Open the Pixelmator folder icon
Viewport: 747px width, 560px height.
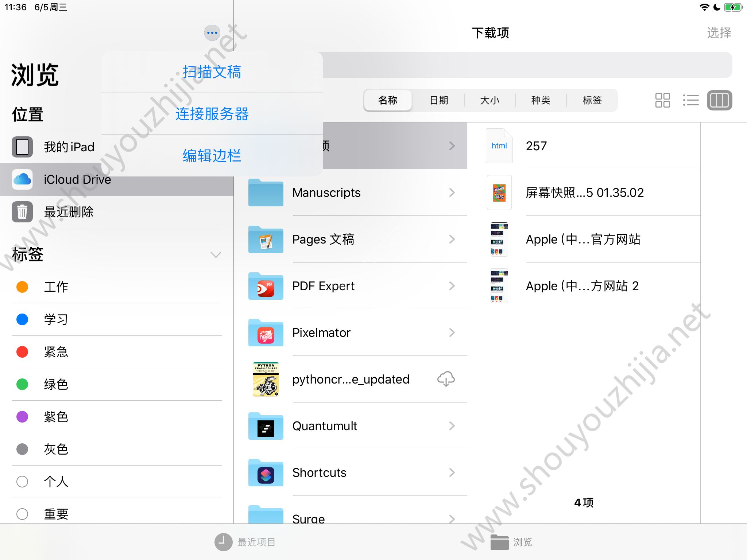pyautogui.click(x=266, y=332)
